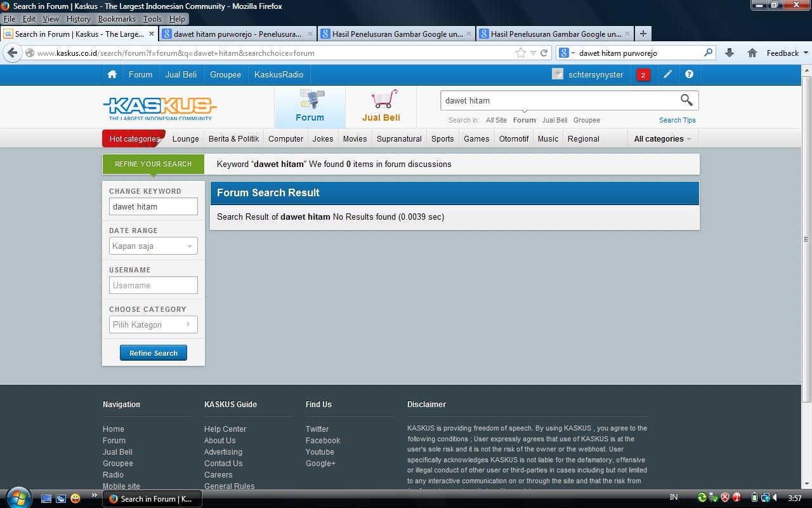Open the File menu

click(10, 19)
